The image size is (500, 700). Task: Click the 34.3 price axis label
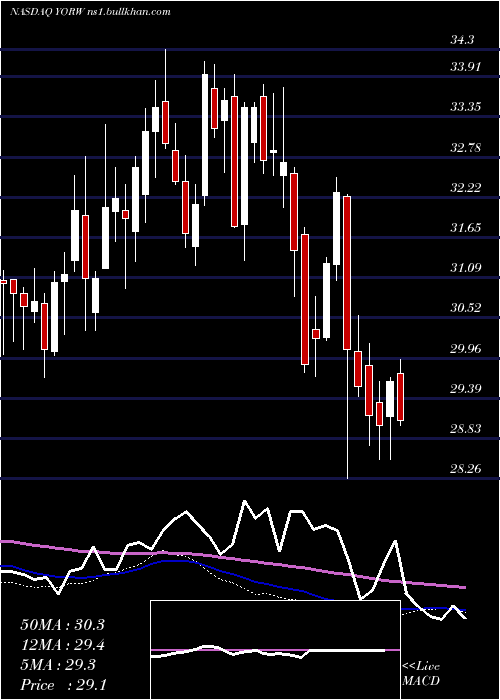click(x=462, y=40)
